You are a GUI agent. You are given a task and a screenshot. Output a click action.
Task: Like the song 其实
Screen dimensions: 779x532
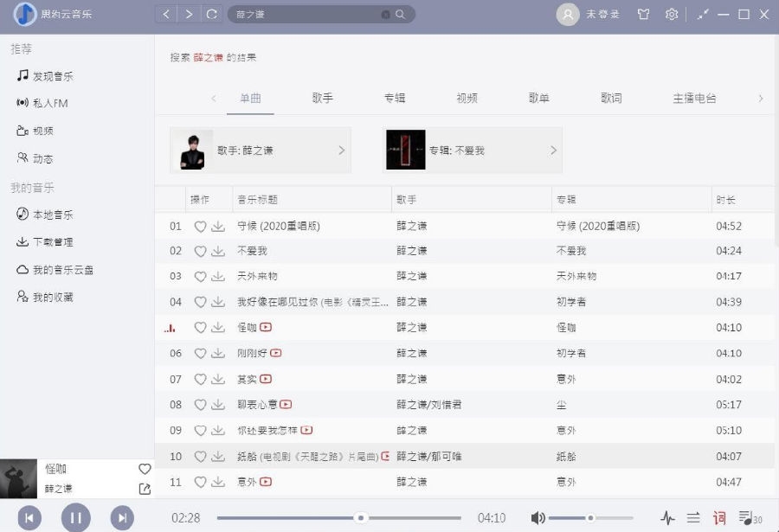tap(200, 379)
